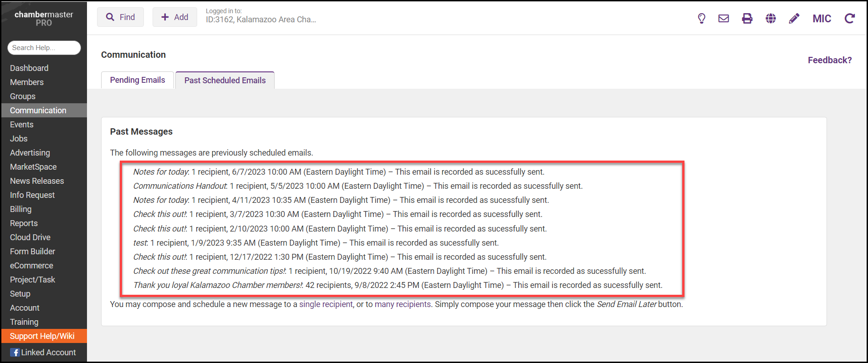Screen dimensions: 868x363
Task: Follow the many recipients link
Action: tap(403, 304)
